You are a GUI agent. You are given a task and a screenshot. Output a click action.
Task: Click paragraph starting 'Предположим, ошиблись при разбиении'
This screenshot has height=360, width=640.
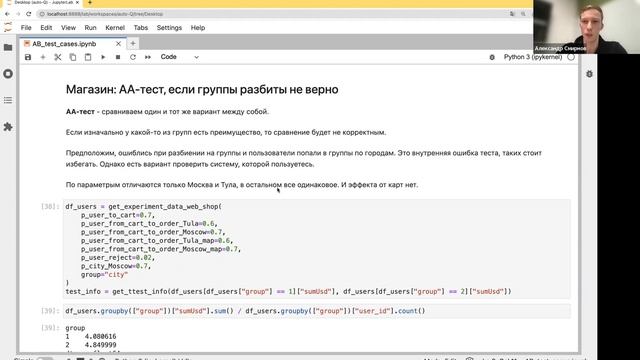click(304, 158)
